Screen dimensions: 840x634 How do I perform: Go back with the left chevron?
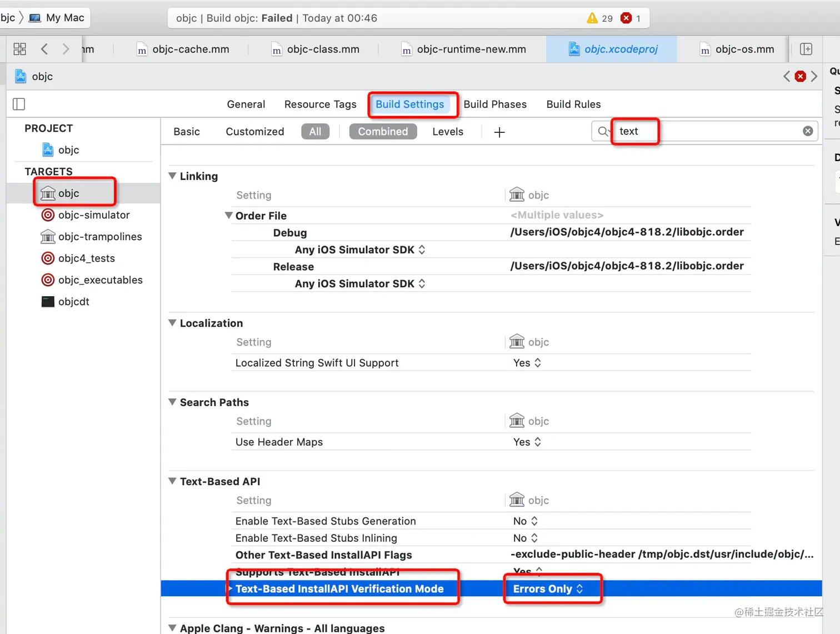(44, 49)
